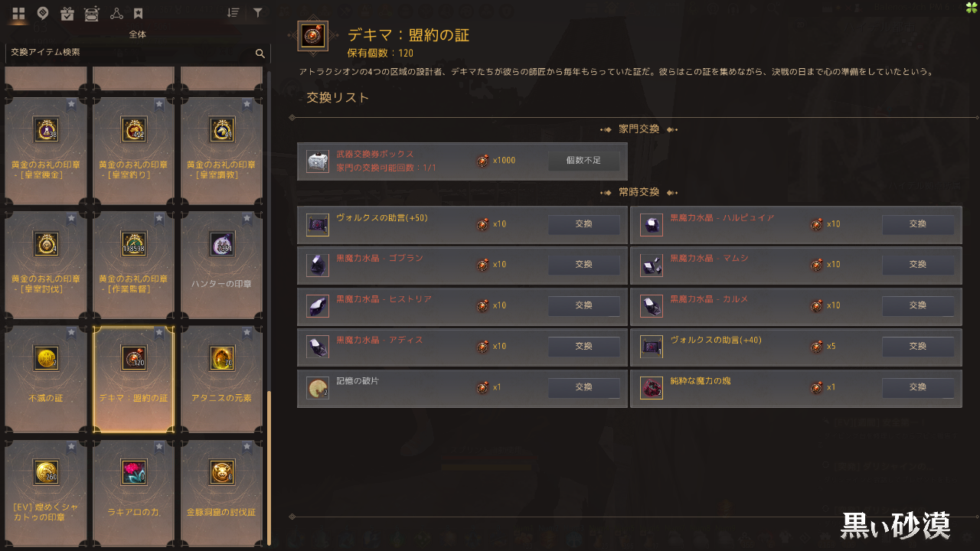The image size is (980, 551).
Task: Click the 純粋な魔力の塊 item icon
Action: pyautogui.click(x=652, y=388)
